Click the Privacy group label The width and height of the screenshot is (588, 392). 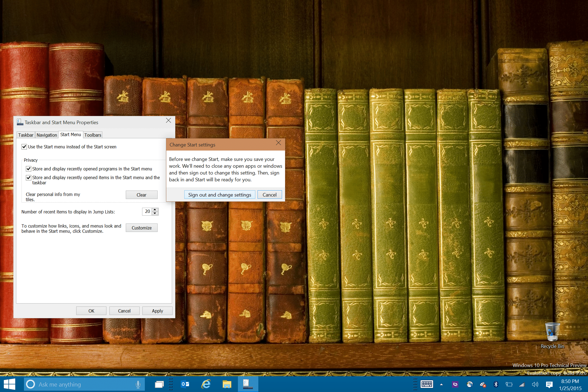(x=30, y=160)
